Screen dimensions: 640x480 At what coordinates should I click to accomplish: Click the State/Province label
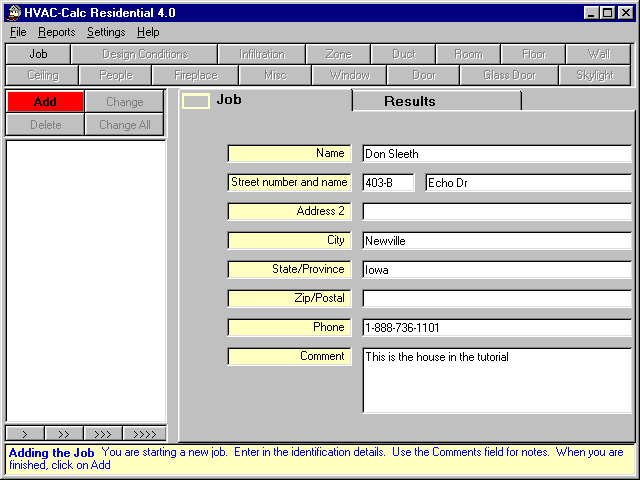tap(289, 269)
